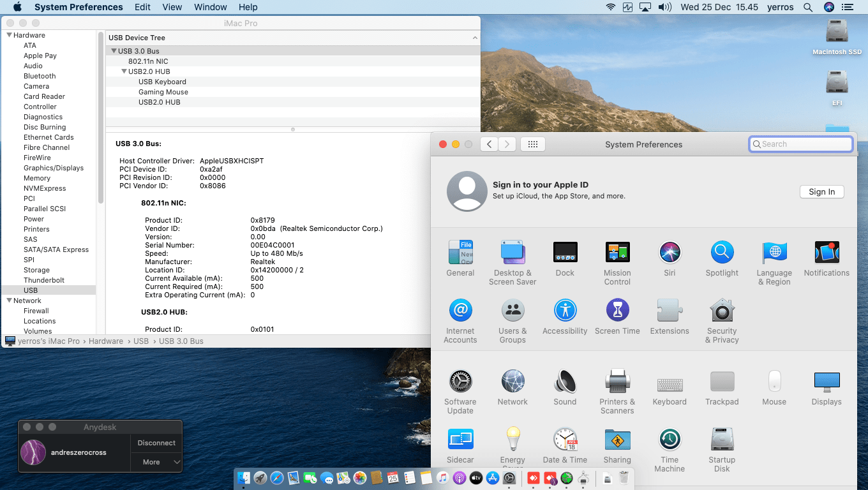Collapse the Hardware section in sidebar
Screen dimensions: 868x490
(x=10, y=35)
